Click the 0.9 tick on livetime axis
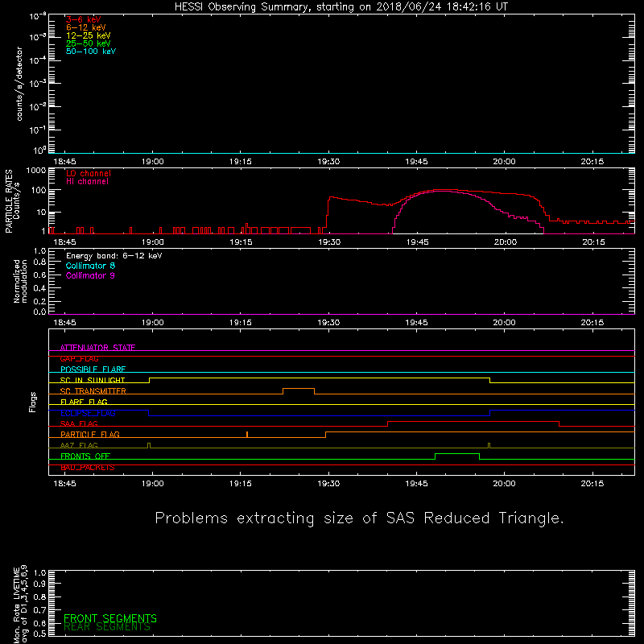Screen dimensions: 644x644 click(x=39, y=584)
